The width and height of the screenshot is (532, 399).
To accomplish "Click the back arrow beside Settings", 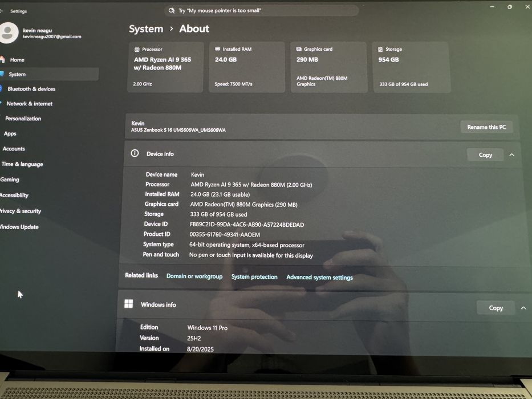I will coord(2,11).
